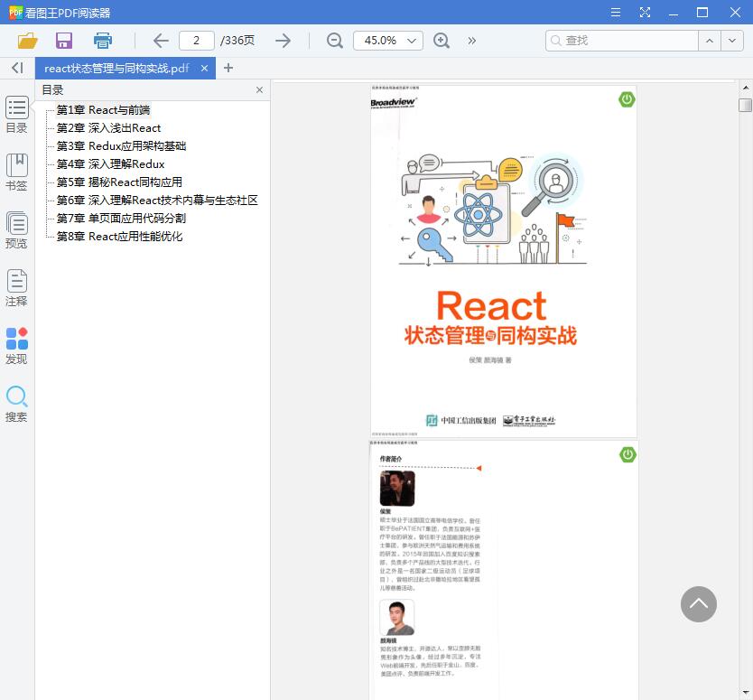Zoom out with the minus magnifier
The width and height of the screenshot is (753, 700).
[335, 41]
